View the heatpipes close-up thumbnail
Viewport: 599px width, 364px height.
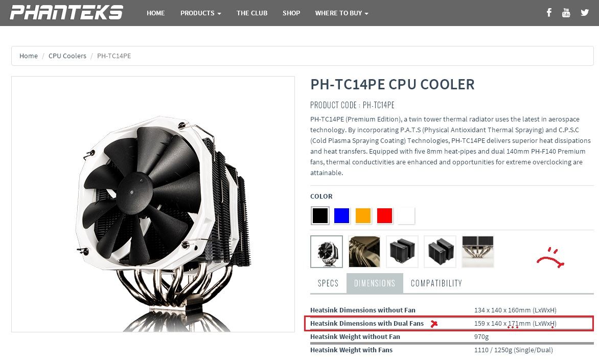click(x=364, y=252)
